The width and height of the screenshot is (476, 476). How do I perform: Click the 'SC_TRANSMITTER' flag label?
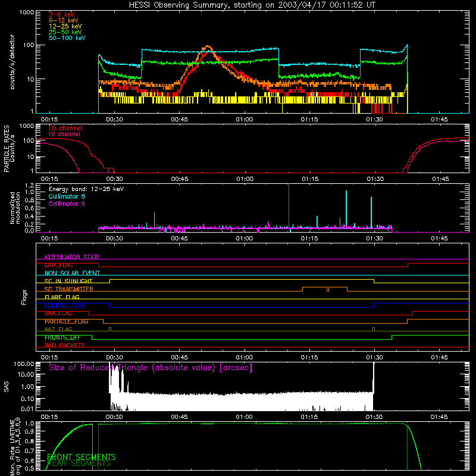coord(69,289)
